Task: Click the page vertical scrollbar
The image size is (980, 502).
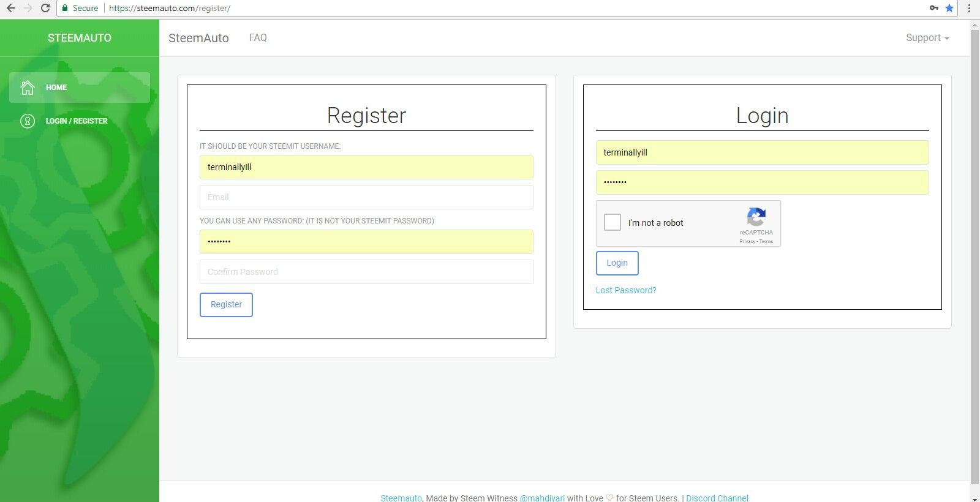Action: (974, 257)
